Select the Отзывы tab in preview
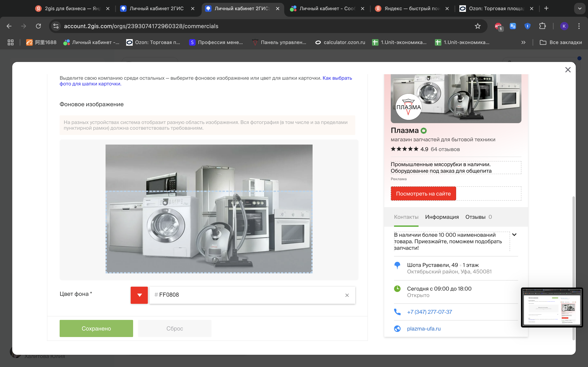The image size is (588, 367). point(475,217)
